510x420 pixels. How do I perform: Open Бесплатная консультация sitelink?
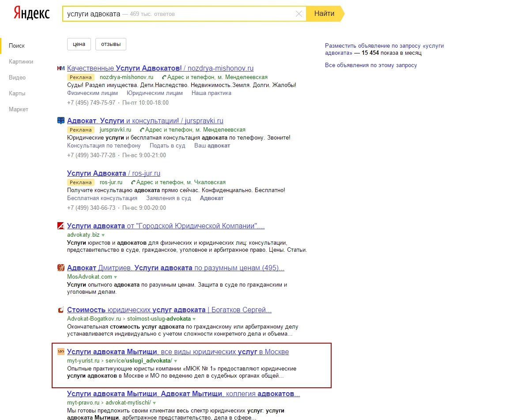[x=102, y=198]
